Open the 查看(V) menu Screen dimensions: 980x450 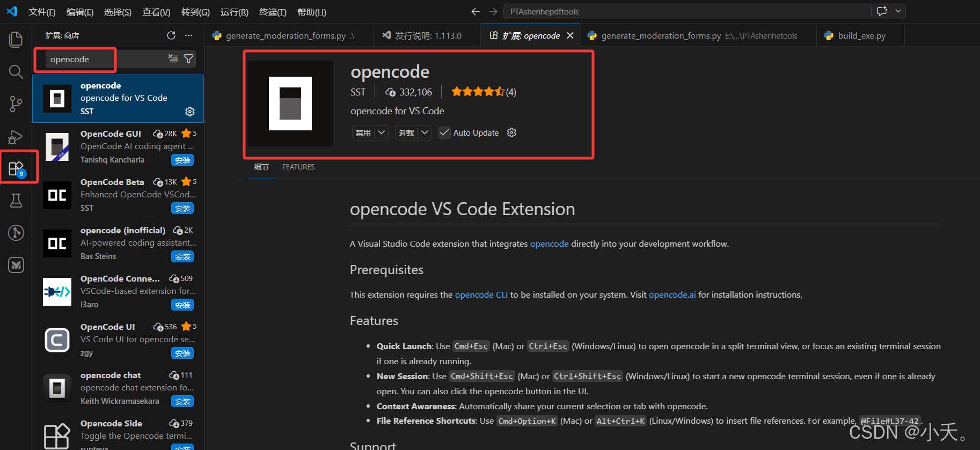[x=156, y=12]
